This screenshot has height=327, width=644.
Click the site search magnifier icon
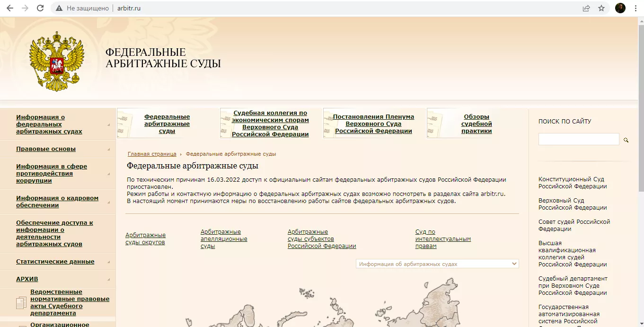(626, 140)
